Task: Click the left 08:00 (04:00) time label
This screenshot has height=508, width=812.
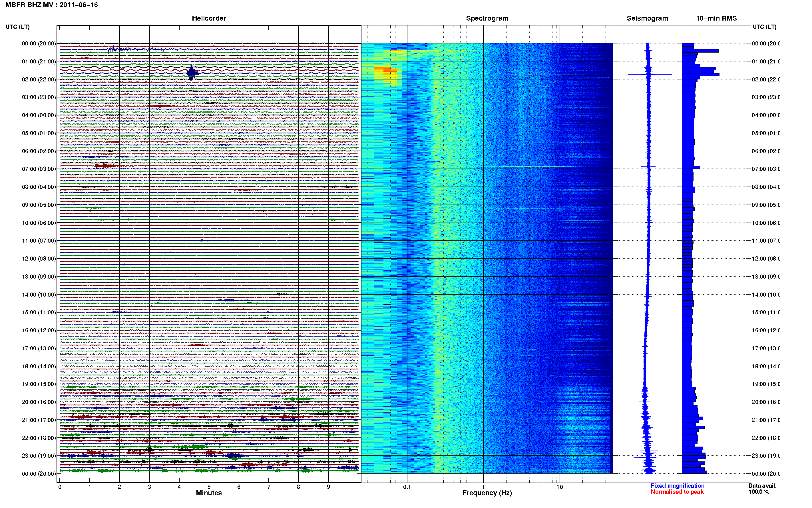Action: [39, 187]
